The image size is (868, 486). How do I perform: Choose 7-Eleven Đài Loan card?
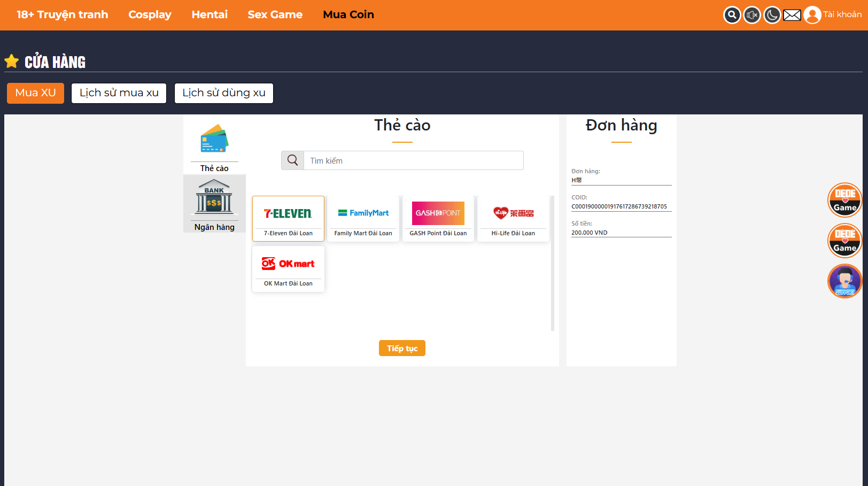coord(288,219)
